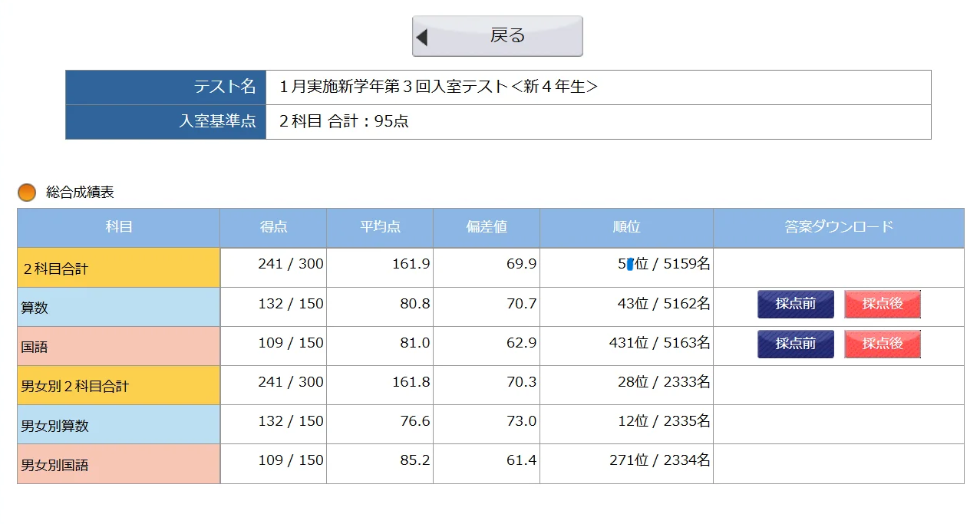Screen dimensions: 980x524
Task: Click the 偏差値 column header
Action: click(x=487, y=227)
